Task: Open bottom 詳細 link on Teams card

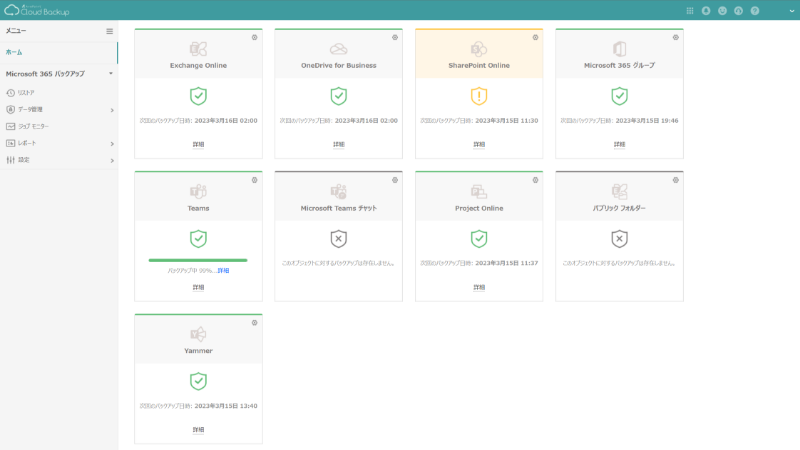Action: (198, 287)
